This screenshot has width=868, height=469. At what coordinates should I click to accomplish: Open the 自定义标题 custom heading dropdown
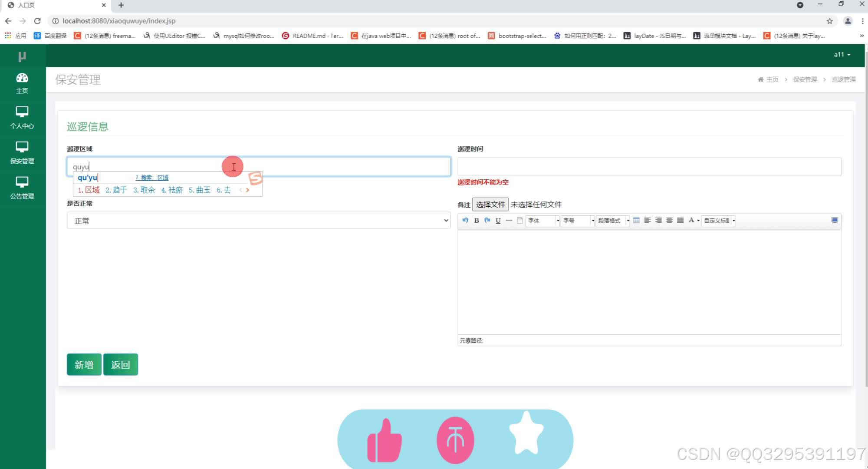tap(719, 221)
